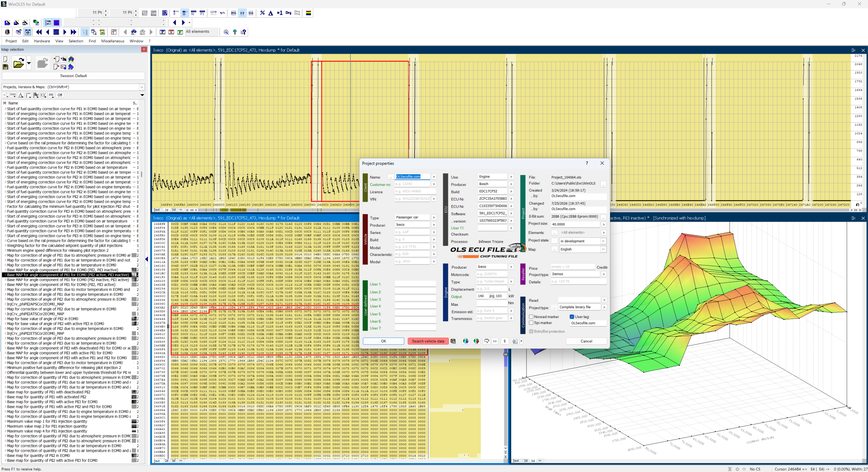Click the Org original values icon
Image resolution: width=868 pixels, height=472 pixels.
pyautogui.click(x=288, y=13)
